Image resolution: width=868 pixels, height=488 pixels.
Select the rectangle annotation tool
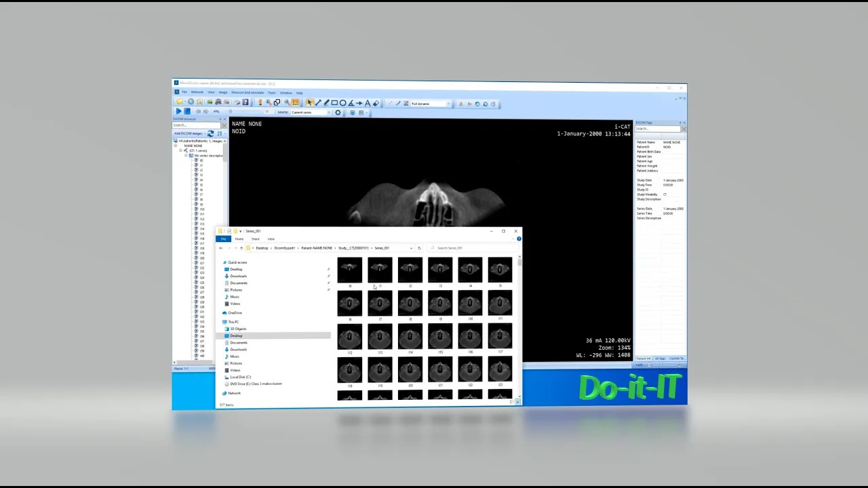coord(334,102)
